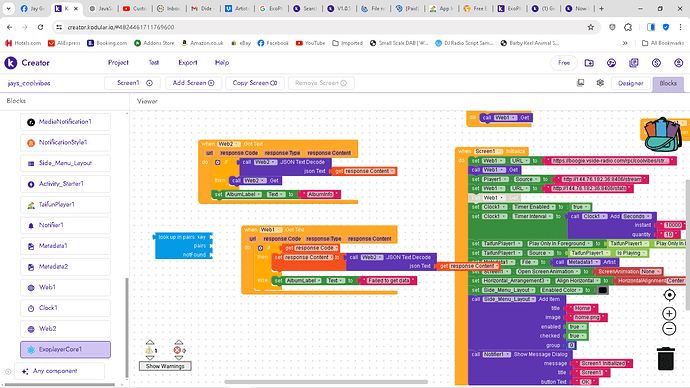Click the screenshot image icon beside the gear
This screenshot has height=388, width=690.
point(580,83)
